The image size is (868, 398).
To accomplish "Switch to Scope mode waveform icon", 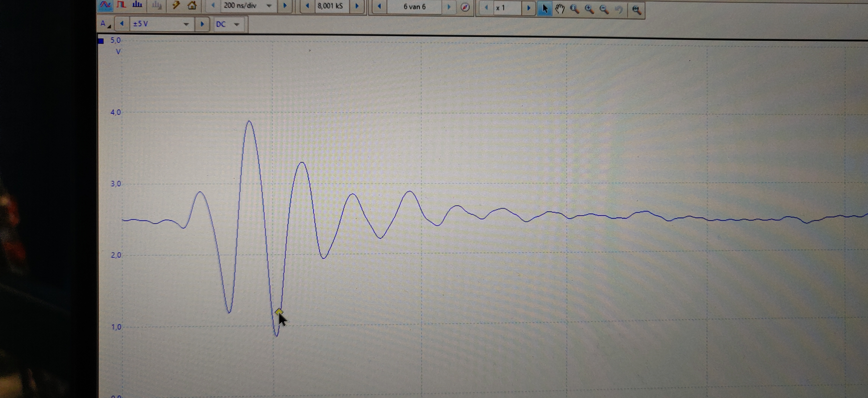I will [x=105, y=5].
